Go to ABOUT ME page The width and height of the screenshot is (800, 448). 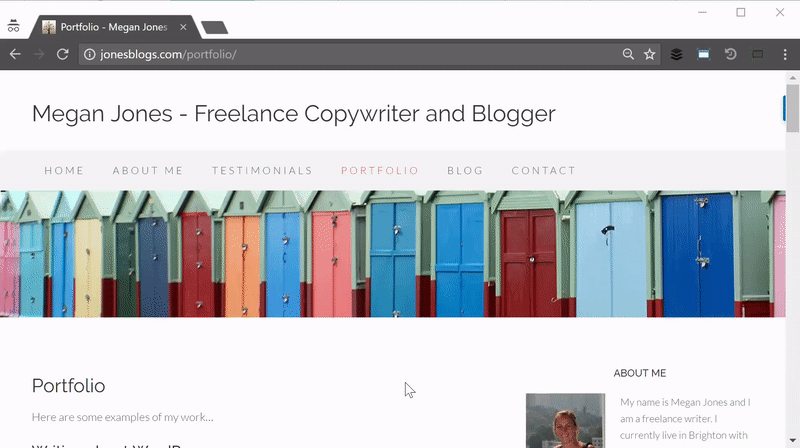(147, 170)
